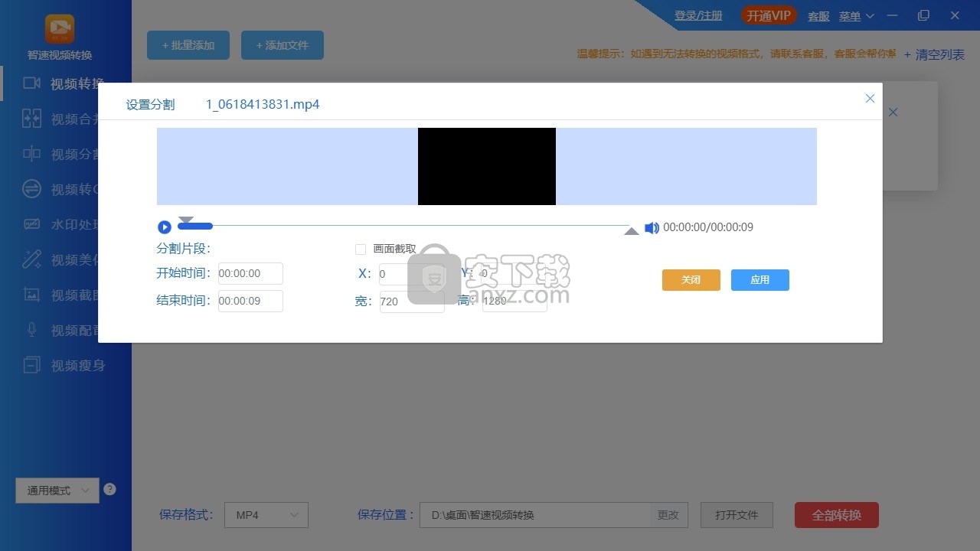Click the 高 height input field
Screen dimensions: 980x551
point(514,301)
